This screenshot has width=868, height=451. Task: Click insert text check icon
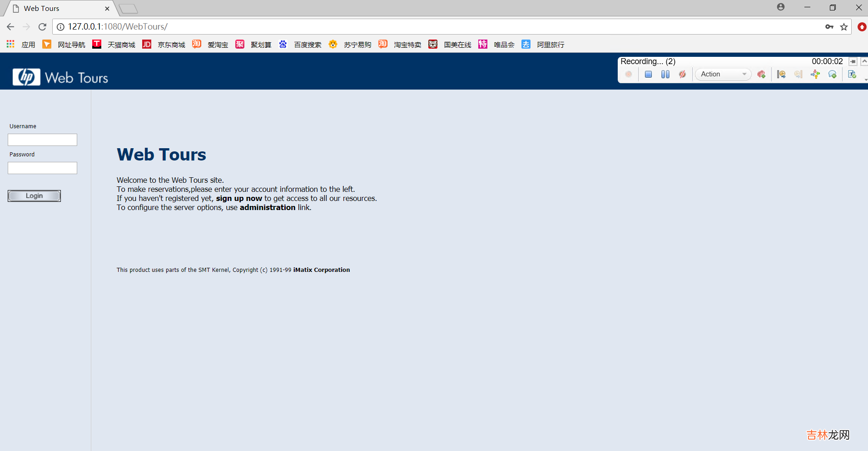[x=852, y=75]
